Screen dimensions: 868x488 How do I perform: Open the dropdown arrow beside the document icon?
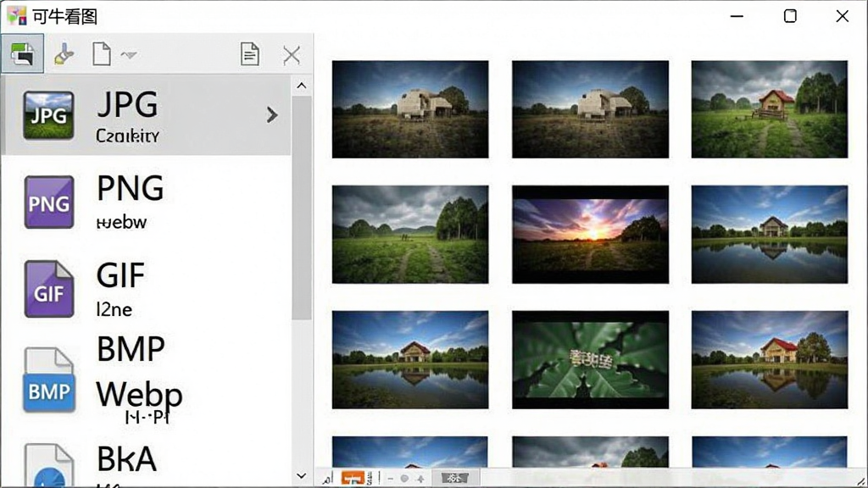[x=129, y=55]
